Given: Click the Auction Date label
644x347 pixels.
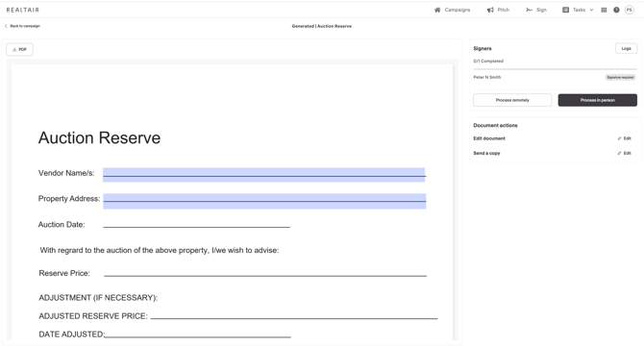Looking at the screenshot, I should [62, 225].
